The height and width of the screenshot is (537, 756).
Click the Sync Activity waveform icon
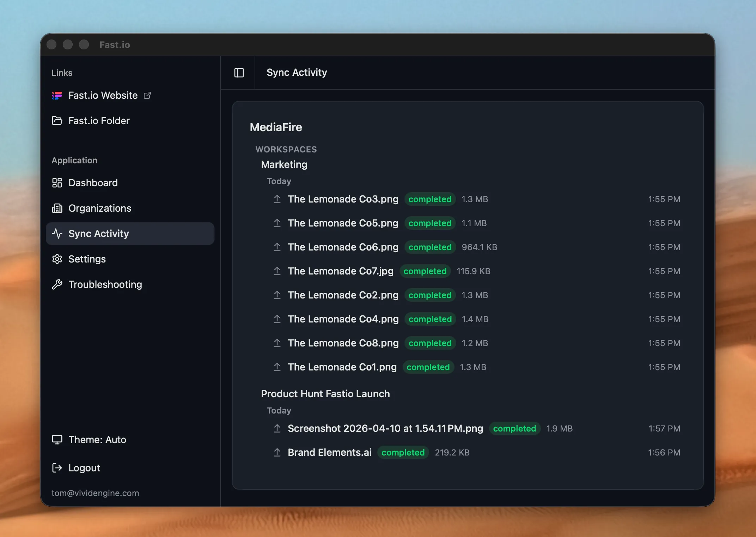[57, 234]
